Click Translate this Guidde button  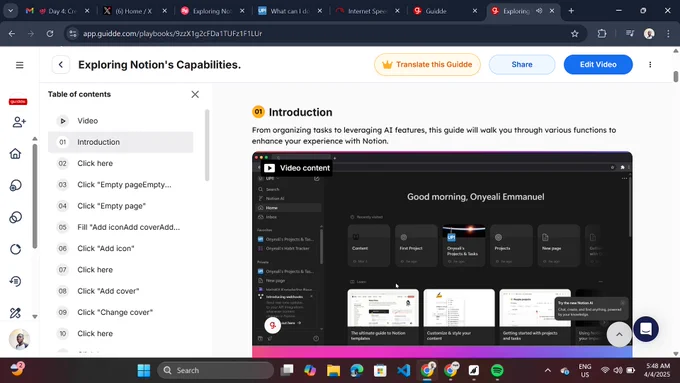427,65
